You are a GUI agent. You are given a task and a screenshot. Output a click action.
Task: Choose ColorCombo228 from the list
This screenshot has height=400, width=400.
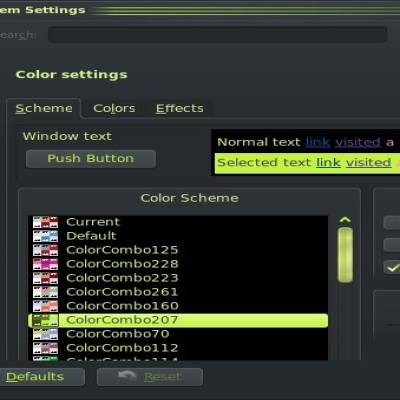[x=178, y=264]
